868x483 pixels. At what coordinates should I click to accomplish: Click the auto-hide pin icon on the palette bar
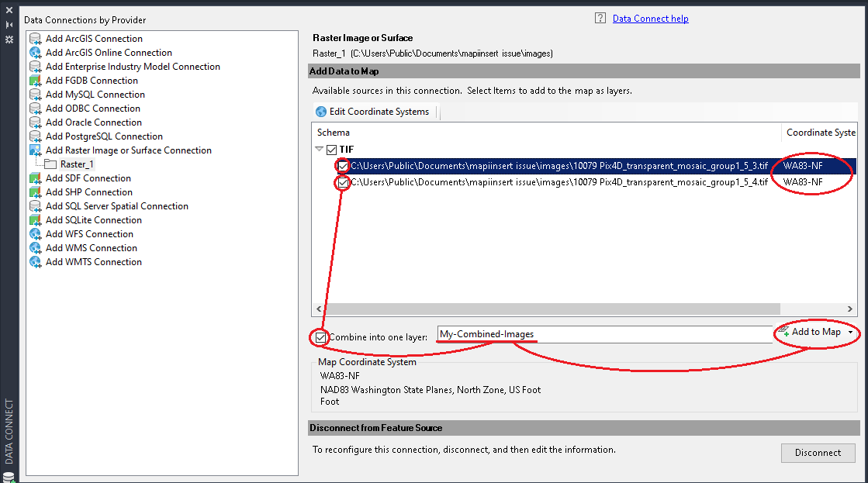10,24
